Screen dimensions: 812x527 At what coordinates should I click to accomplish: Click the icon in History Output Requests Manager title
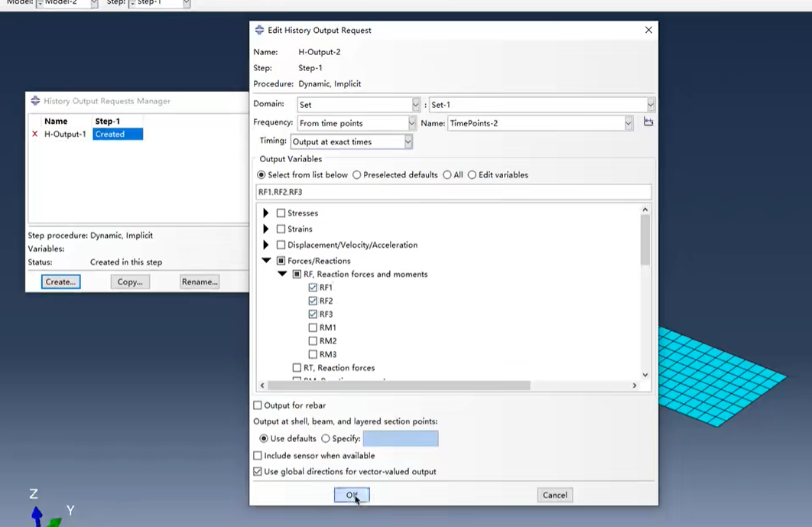35,101
